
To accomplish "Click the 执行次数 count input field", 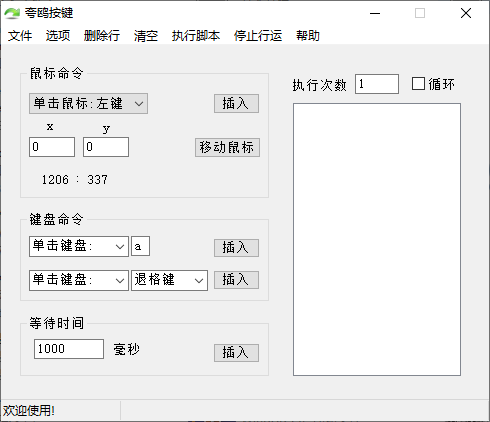I will click(377, 84).
